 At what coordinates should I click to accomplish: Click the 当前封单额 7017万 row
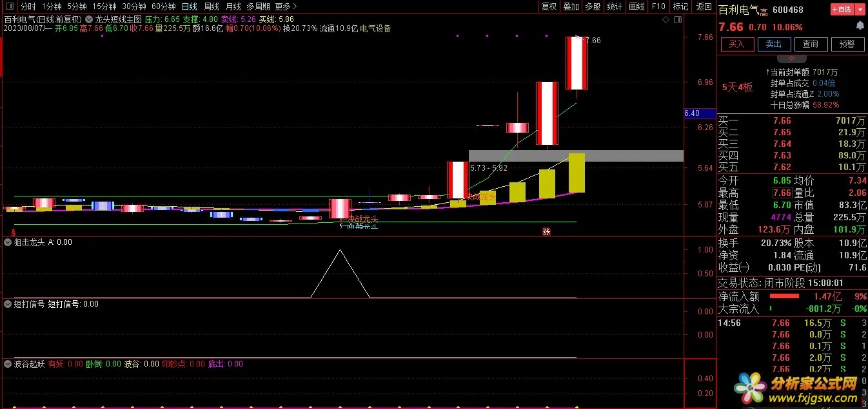pyautogui.click(x=804, y=72)
